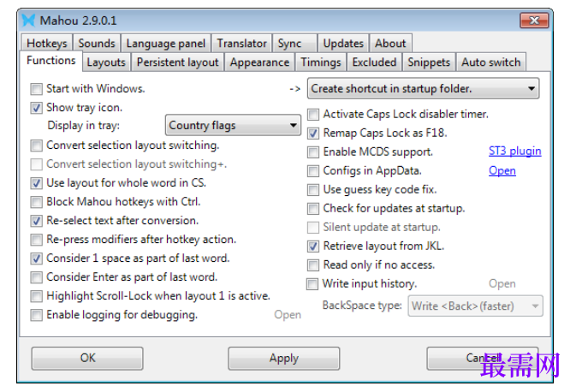
Task: Switch to the Layouts tab
Action: [106, 62]
